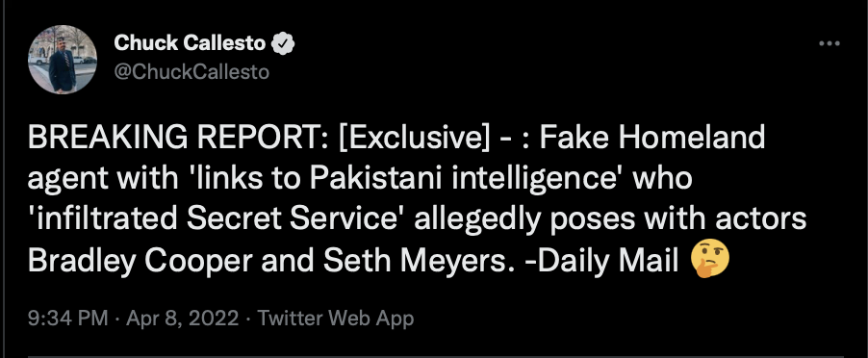Click the phrase poses with actors
This screenshot has width=868, height=358.
[677, 220]
